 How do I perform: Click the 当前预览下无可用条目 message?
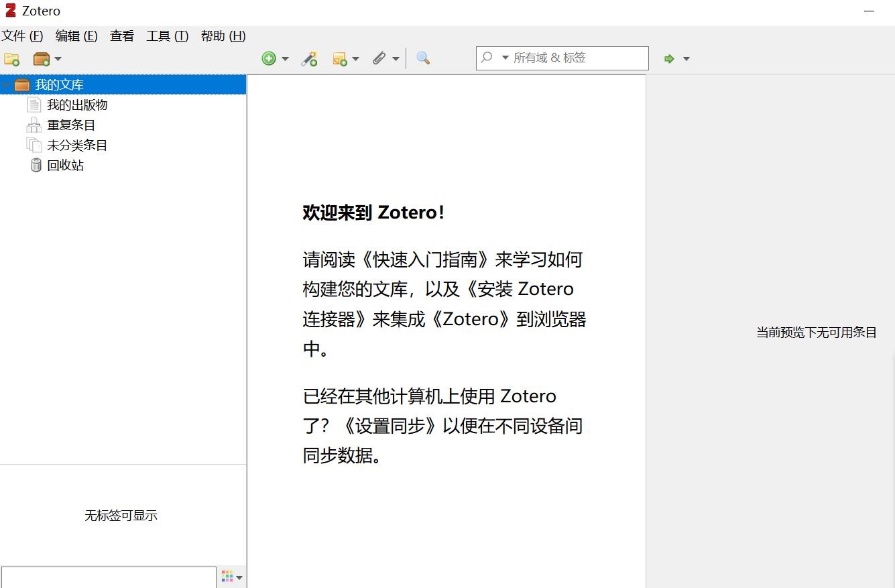pos(817,333)
